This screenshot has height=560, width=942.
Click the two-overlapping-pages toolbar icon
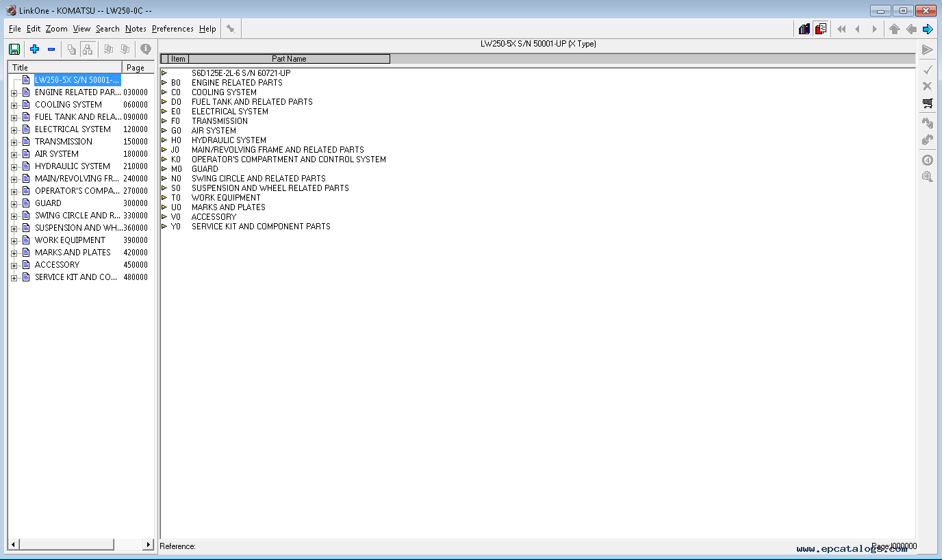[x=71, y=49]
